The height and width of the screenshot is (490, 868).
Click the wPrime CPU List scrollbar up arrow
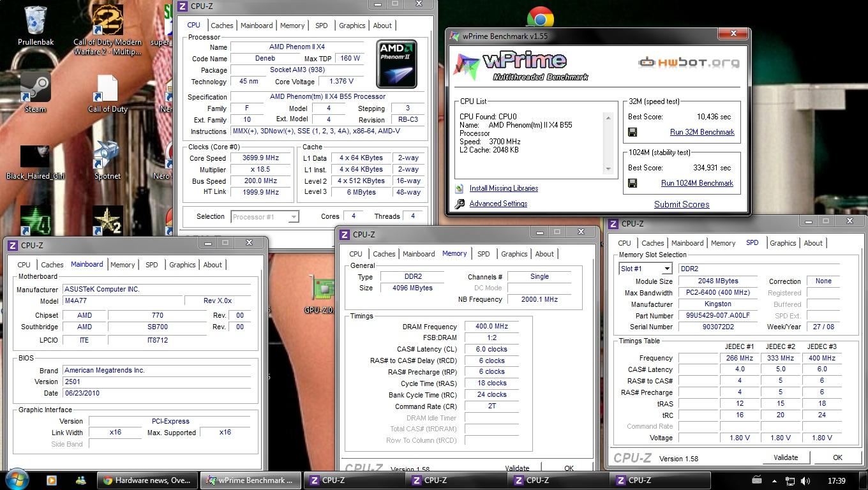tap(608, 117)
